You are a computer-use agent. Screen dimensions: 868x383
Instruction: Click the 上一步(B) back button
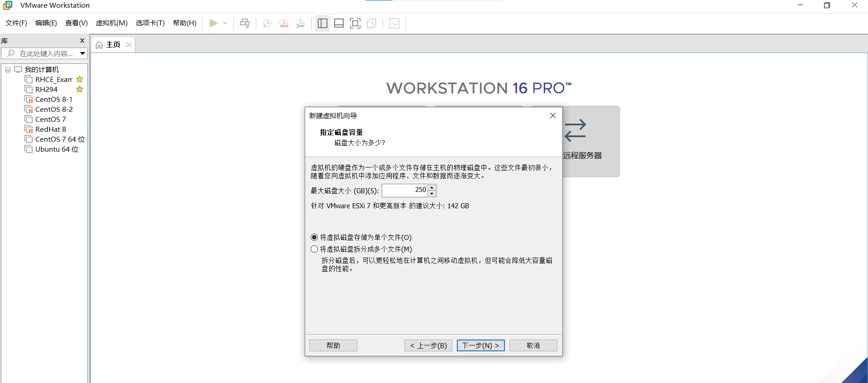pyautogui.click(x=428, y=345)
